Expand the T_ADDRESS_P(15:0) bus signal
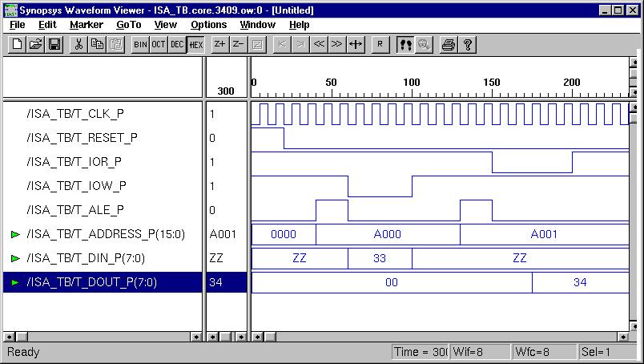644x364 pixels. 15,234
